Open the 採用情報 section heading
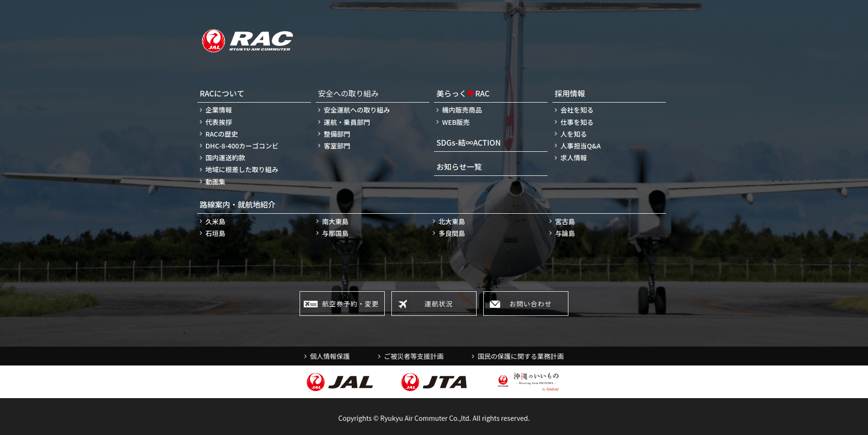 tap(570, 94)
